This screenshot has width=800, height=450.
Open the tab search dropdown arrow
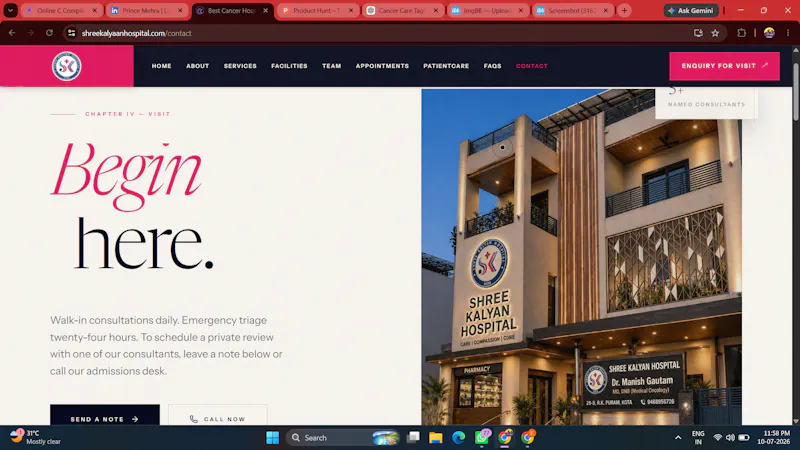[x=10, y=11]
